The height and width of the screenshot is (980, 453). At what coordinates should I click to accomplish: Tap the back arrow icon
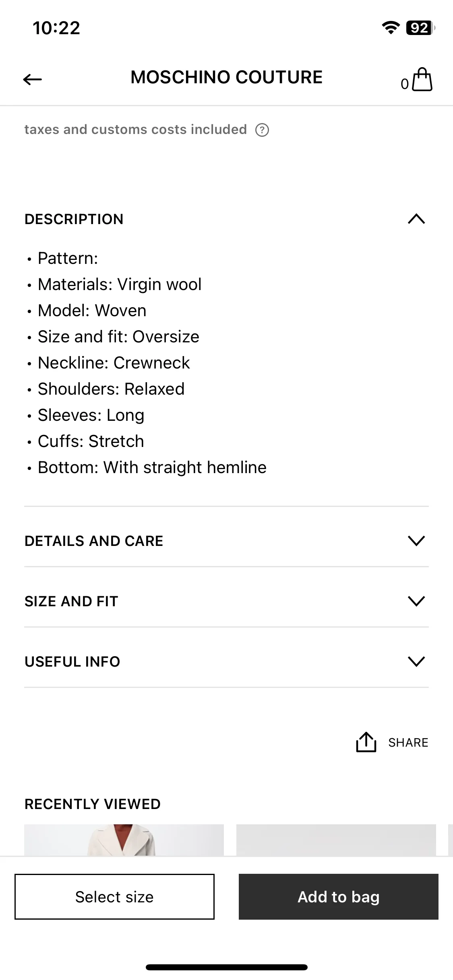point(33,79)
